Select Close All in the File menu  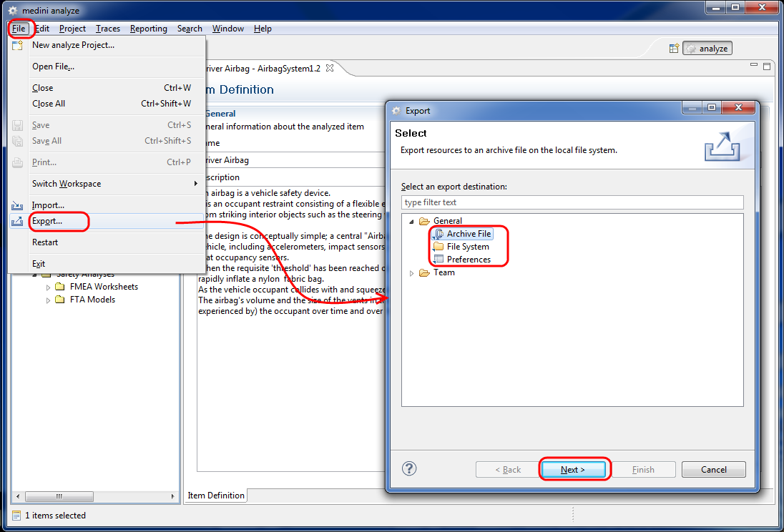pyautogui.click(x=107, y=104)
